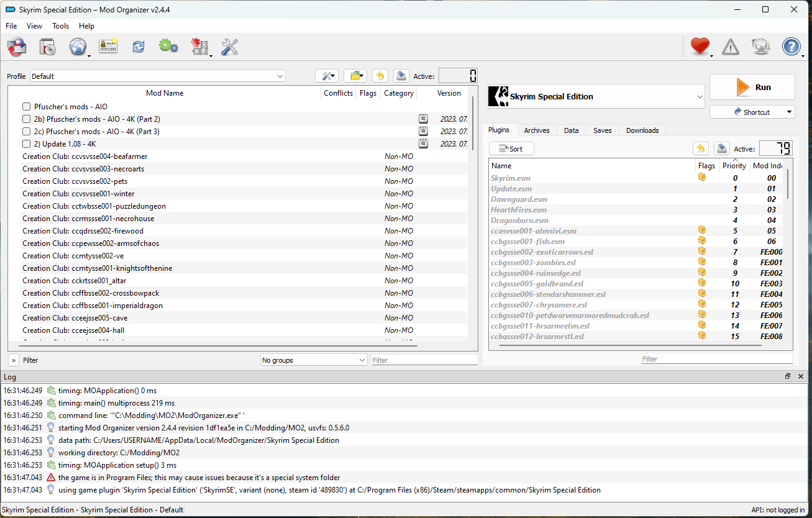
Task: Select the Dawnguard.esm plugin row
Action: pos(637,199)
